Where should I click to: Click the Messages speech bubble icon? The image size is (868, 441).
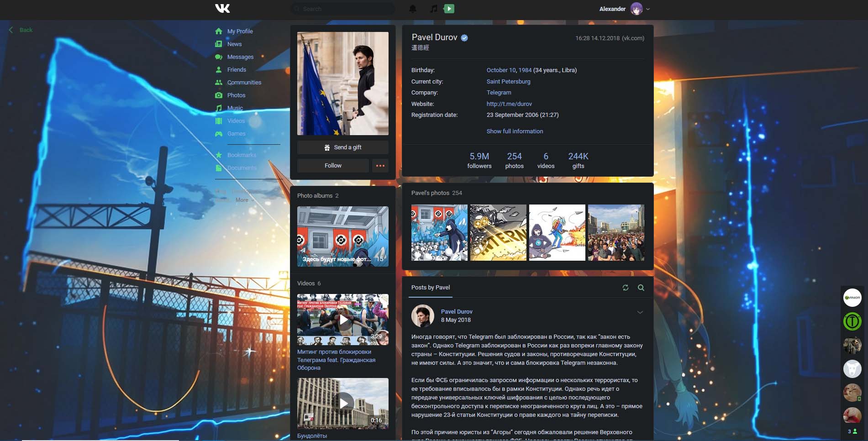(219, 57)
